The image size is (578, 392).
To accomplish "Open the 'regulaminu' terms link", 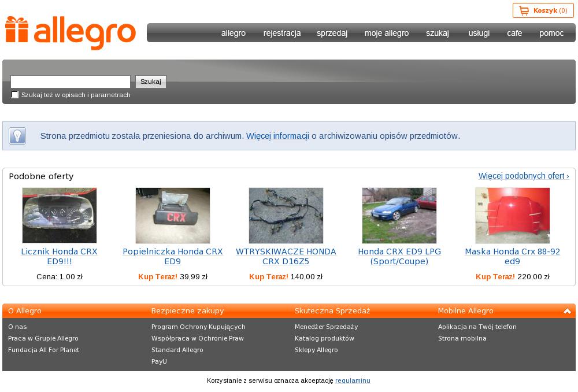I will [x=353, y=380].
